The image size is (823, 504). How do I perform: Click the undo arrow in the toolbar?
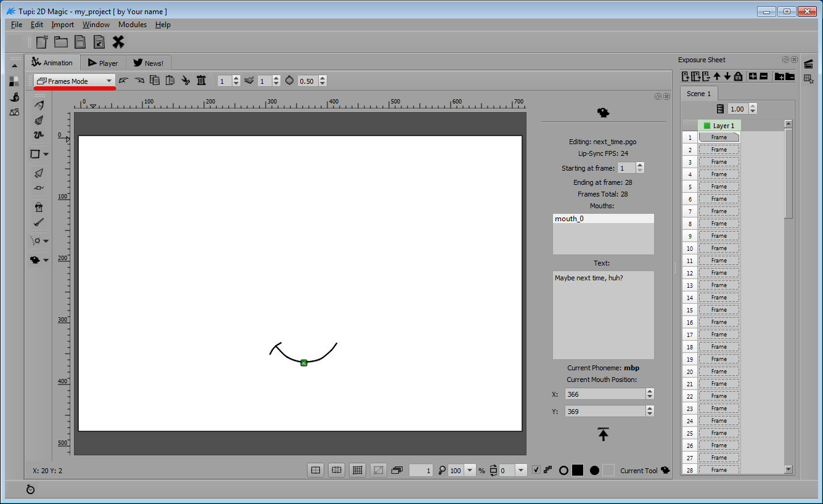[x=124, y=81]
